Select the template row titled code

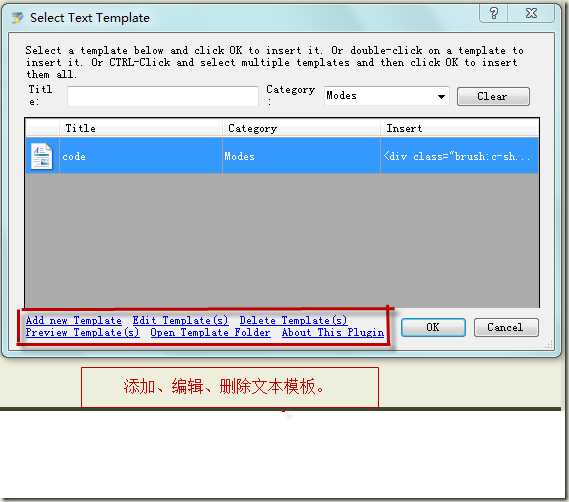(282, 156)
